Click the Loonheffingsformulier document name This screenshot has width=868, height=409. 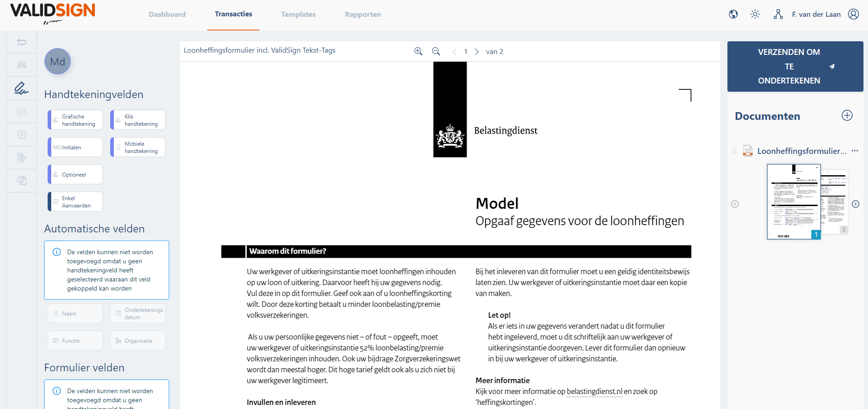(x=802, y=151)
